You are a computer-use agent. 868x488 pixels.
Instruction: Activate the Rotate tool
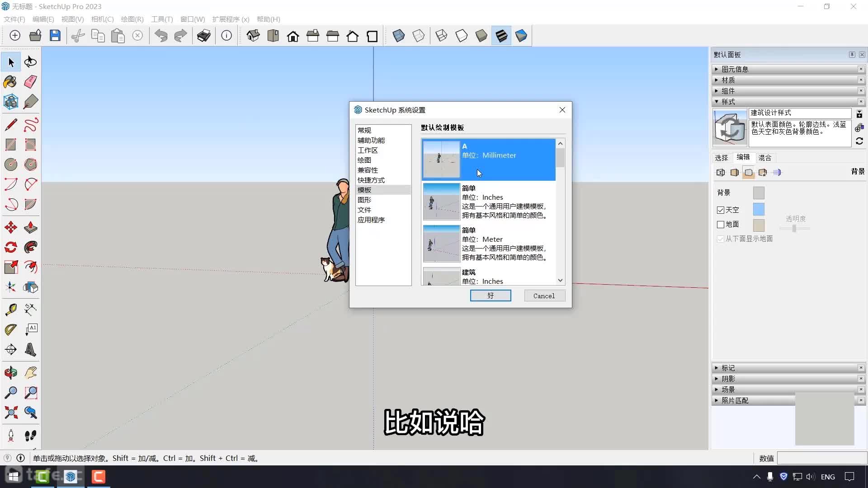[11, 247]
